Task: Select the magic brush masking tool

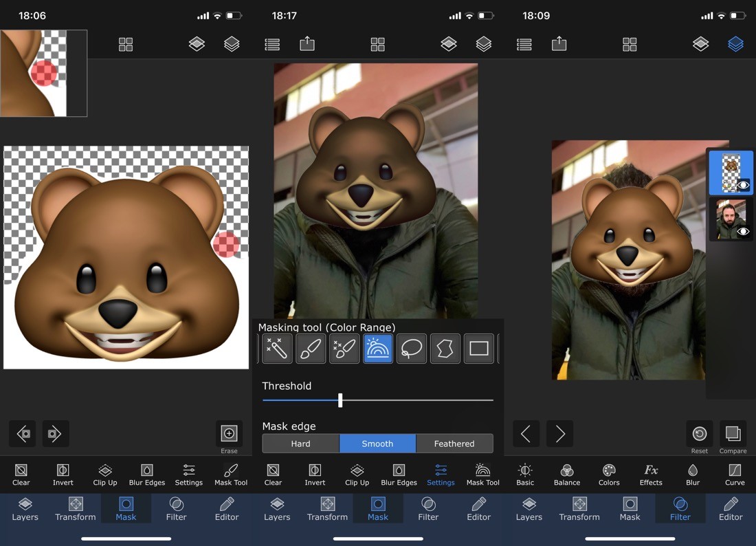Action: (344, 348)
